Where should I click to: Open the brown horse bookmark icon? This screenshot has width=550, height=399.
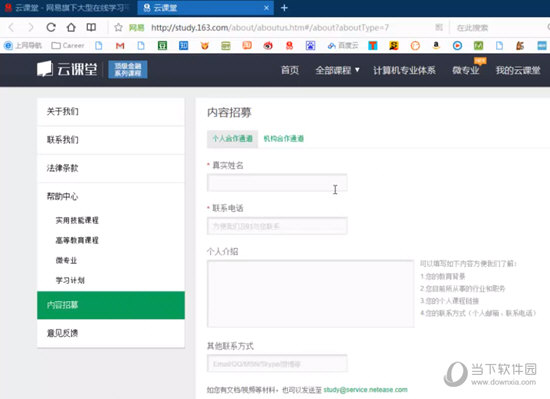(520, 46)
